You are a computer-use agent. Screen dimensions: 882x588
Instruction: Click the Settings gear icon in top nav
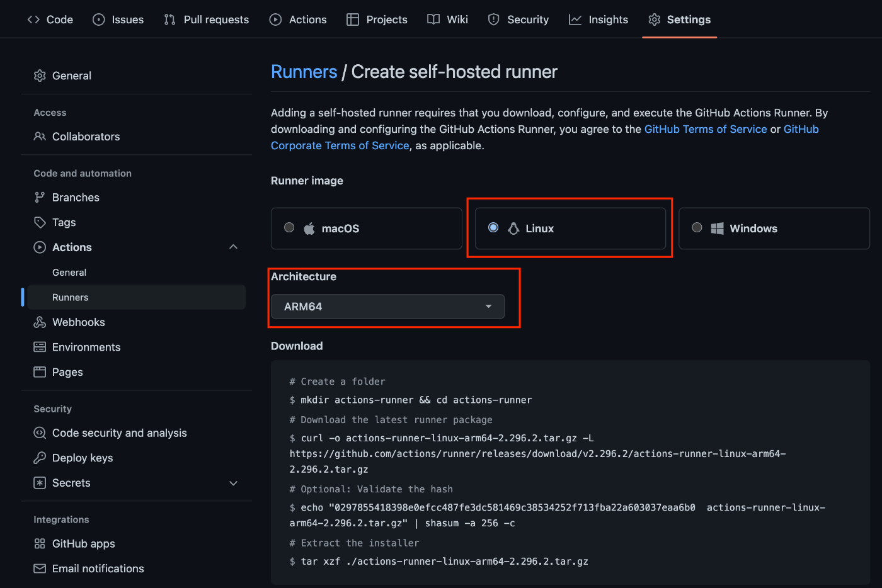[655, 20]
